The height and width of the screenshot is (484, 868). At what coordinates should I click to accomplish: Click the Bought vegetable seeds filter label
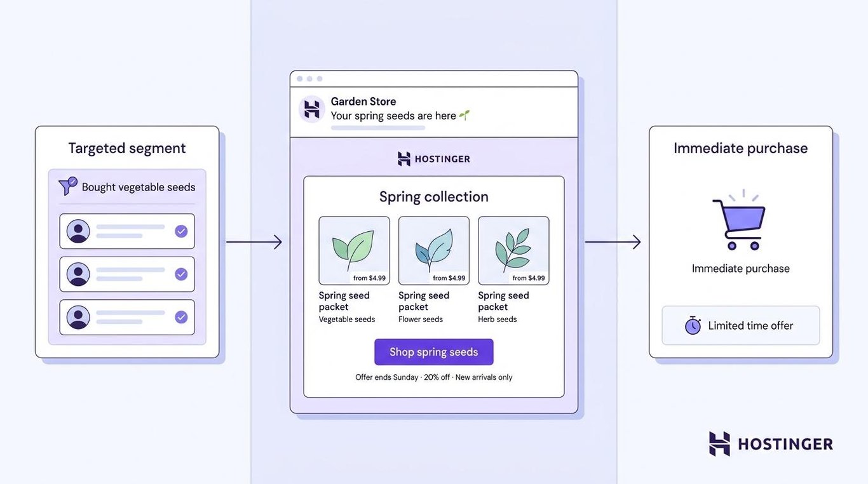point(139,187)
